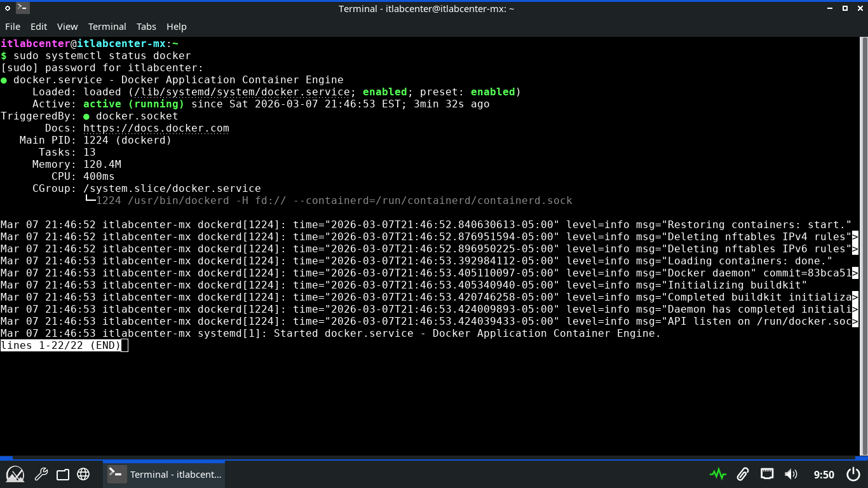
Task: Click the volume speaker tray icon
Action: [791, 474]
